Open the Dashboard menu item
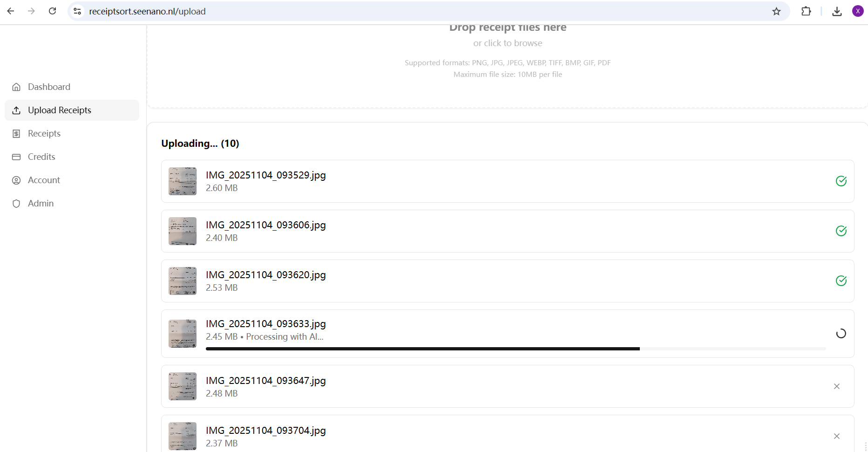Screen dimensions: 868x452 coord(49,87)
